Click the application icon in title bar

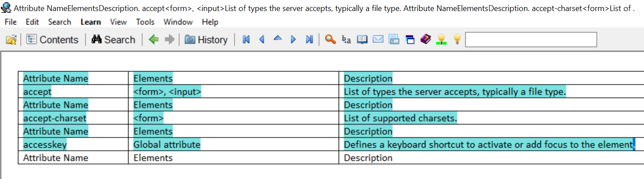click(7, 7)
